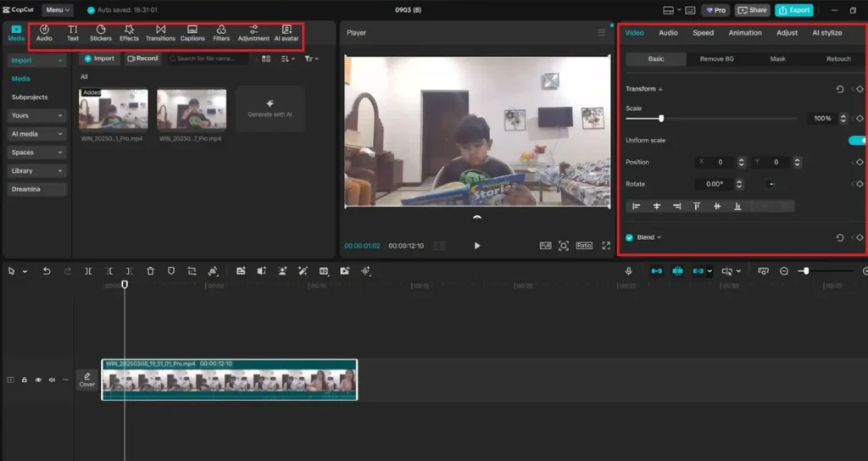Open the Text tool panel
The image size is (868, 461).
point(73,33)
